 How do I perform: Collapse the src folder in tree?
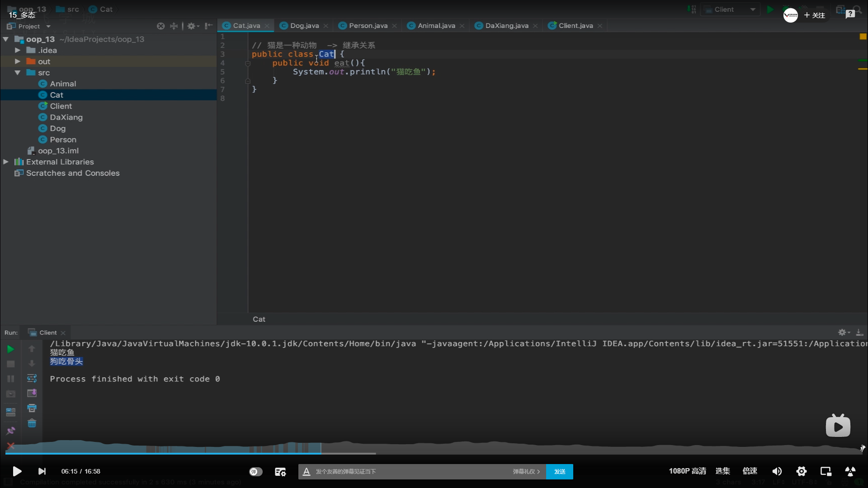tap(17, 73)
